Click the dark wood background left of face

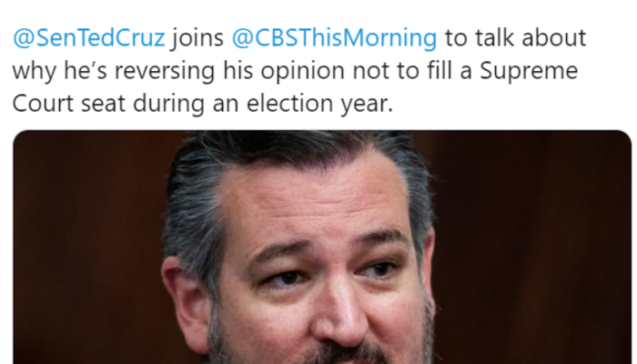[x=82, y=246]
